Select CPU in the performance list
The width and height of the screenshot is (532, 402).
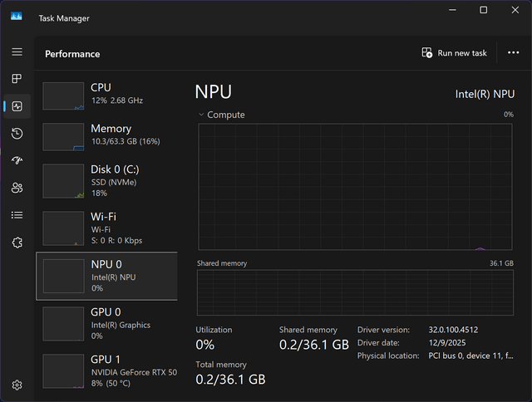pos(106,96)
